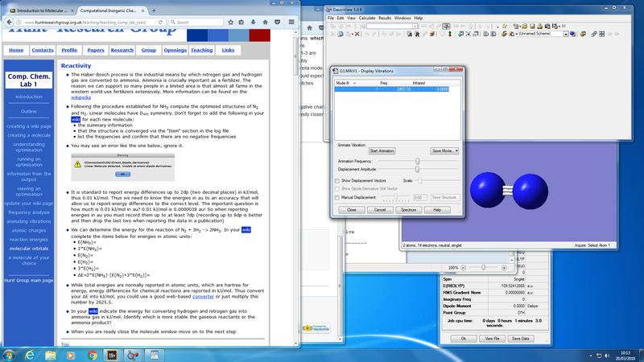Open the Firefox hamburger menu

(x=291, y=23)
